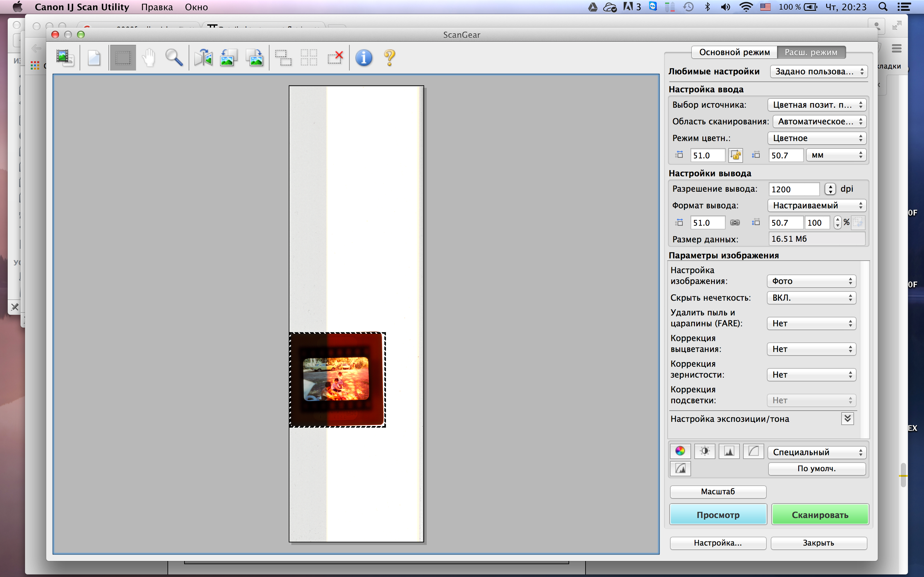Rotate image left using toolbar icon
Viewport: 924px width, 577px height.
click(228, 58)
